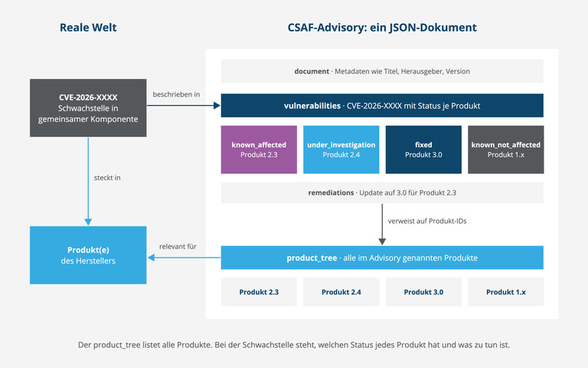Viewport: 588px width, 368px height.
Task: Click the caption starting 'Der product_tree listet'
Action: click(294, 345)
